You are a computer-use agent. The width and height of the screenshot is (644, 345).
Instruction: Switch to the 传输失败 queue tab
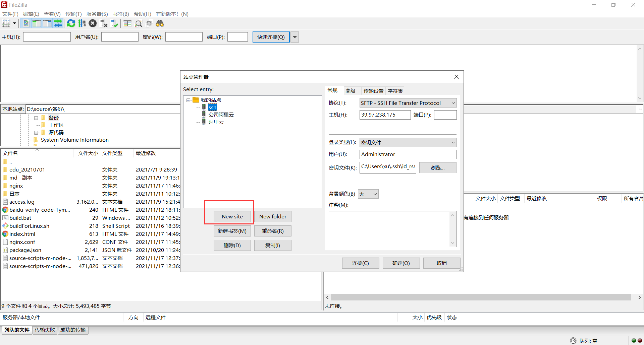(45, 330)
